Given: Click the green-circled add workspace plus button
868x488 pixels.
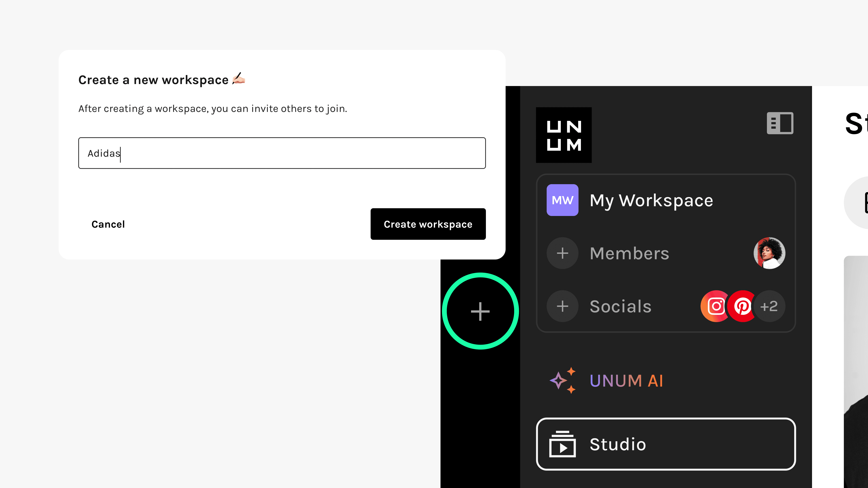Looking at the screenshot, I should coord(480,311).
